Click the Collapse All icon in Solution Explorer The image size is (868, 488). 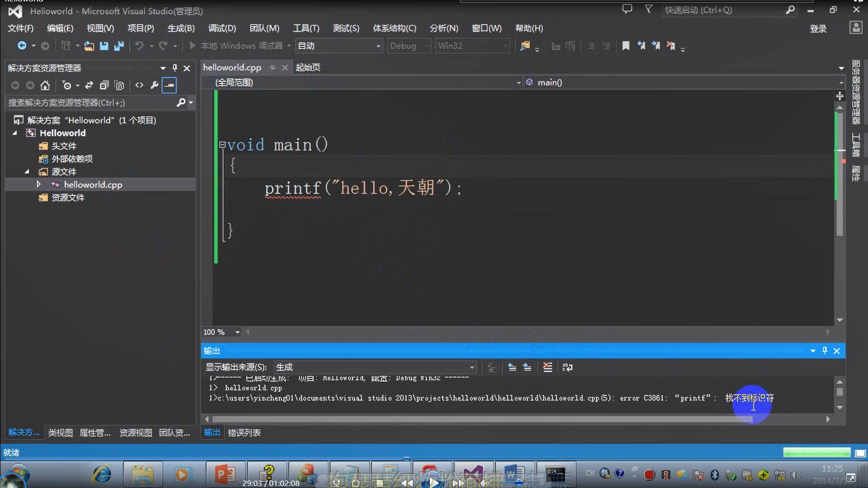[x=104, y=85]
